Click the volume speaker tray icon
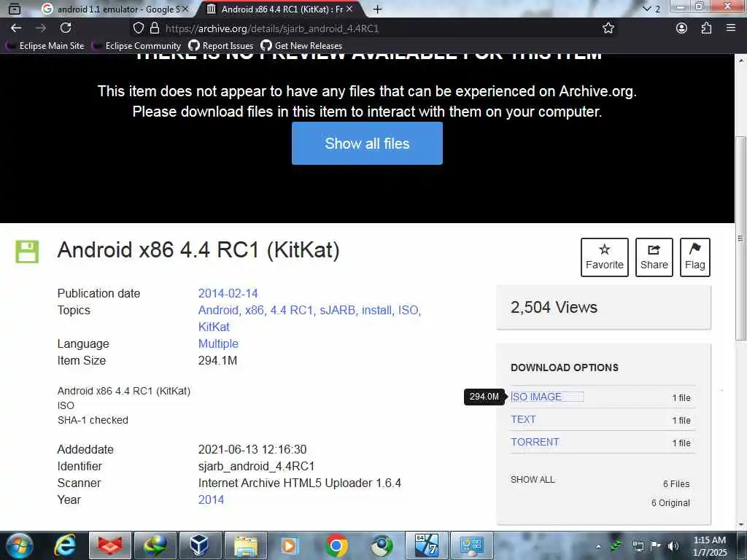 point(673,546)
